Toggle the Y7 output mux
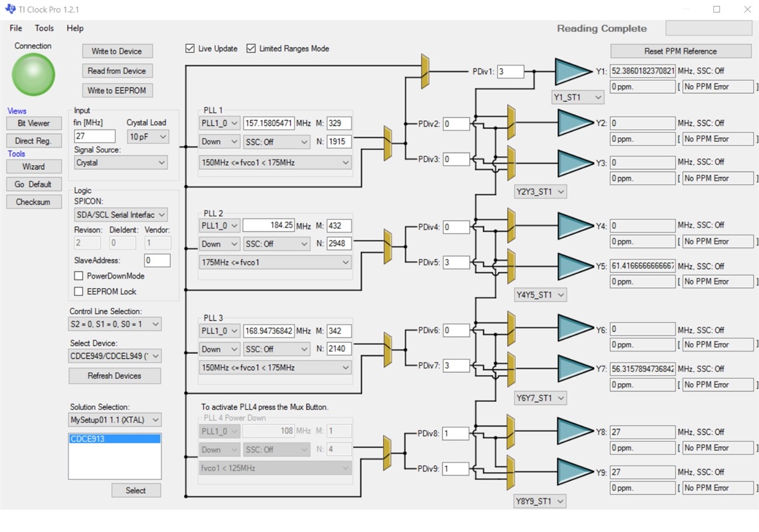759x532 pixels. point(511,369)
